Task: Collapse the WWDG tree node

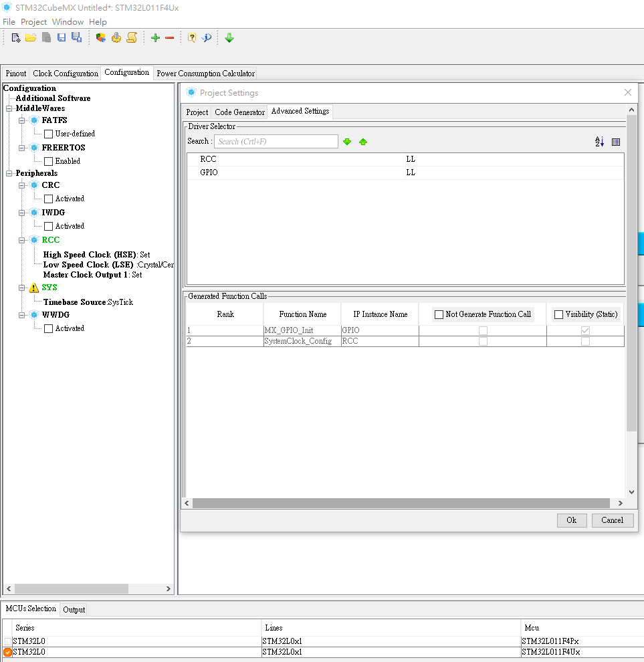Action: pyautogui.click(x=21, y=316)
